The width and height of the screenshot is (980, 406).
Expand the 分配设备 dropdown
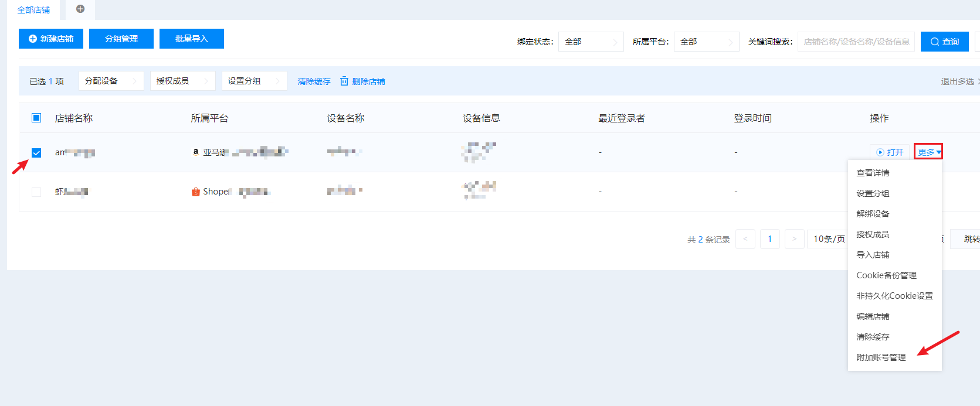click(111, 81)
